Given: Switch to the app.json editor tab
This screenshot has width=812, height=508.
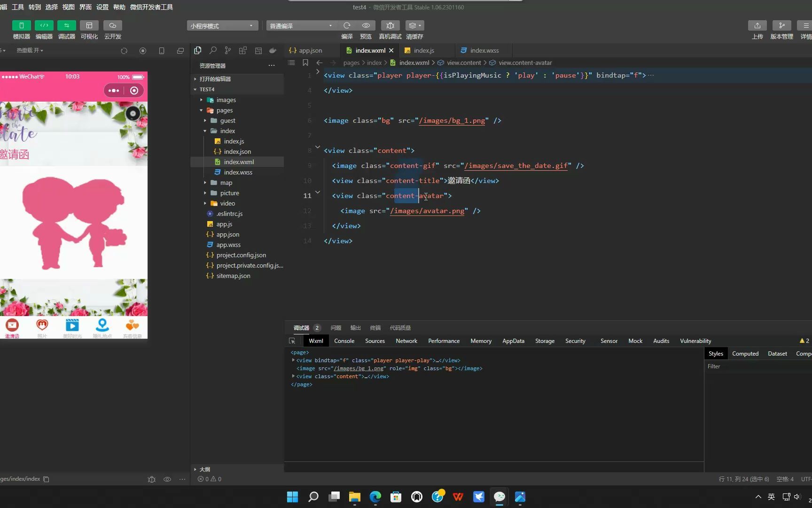Looking at the screenshot, I should point(310,50).
